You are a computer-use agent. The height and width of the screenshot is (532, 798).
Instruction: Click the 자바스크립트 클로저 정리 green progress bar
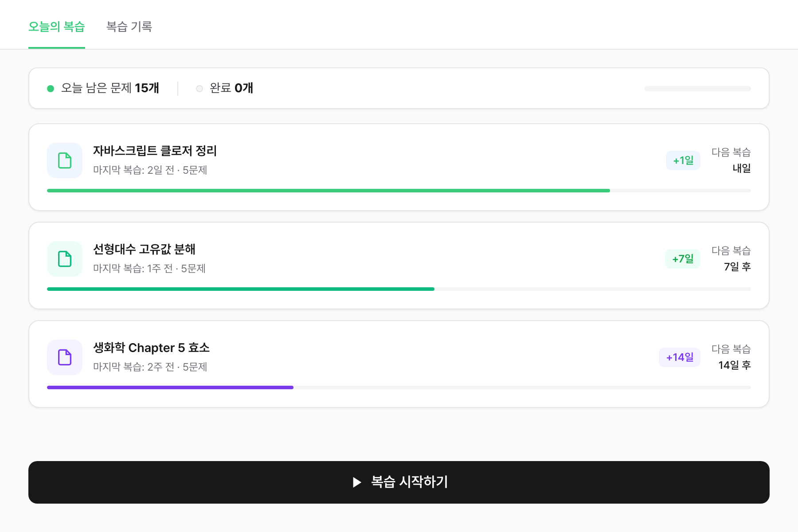[x=328, y=191]
